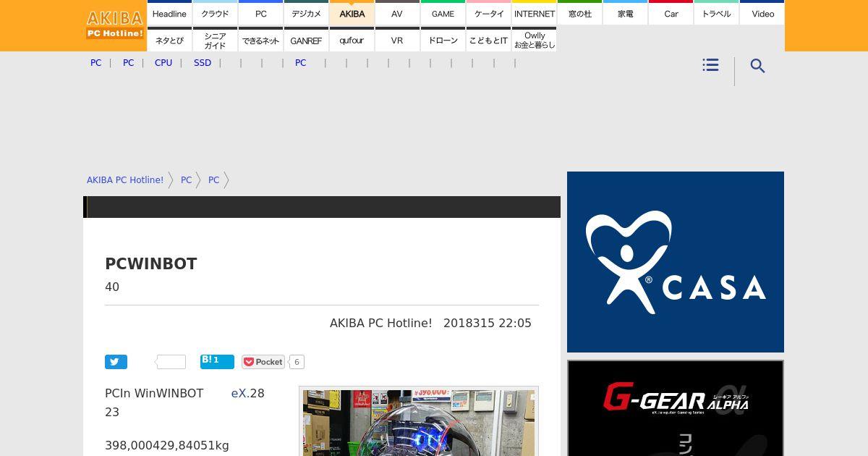Open the ネタとぴ tab
This screenshot has height=456, width=868.
[169, 41]
